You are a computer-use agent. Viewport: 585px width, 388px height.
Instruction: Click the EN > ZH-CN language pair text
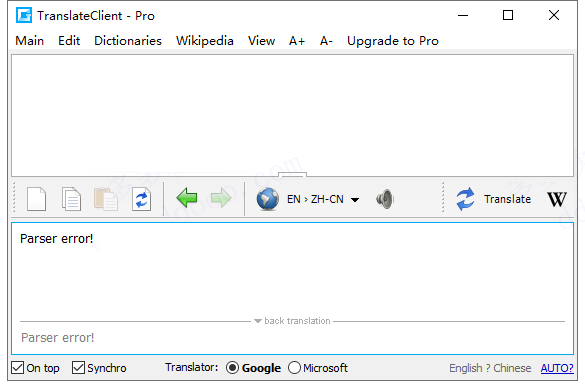(315, 199)
